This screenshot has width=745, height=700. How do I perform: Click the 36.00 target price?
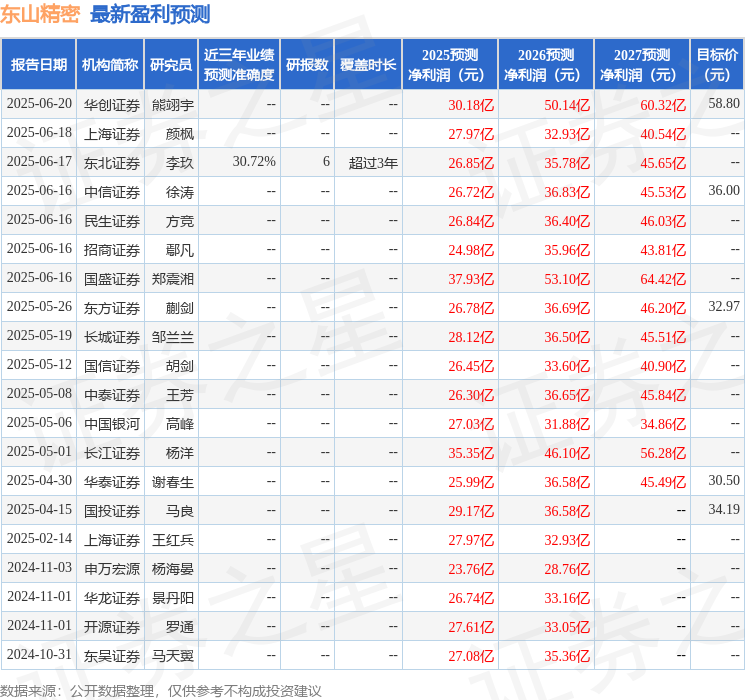[x=724, y=191]
